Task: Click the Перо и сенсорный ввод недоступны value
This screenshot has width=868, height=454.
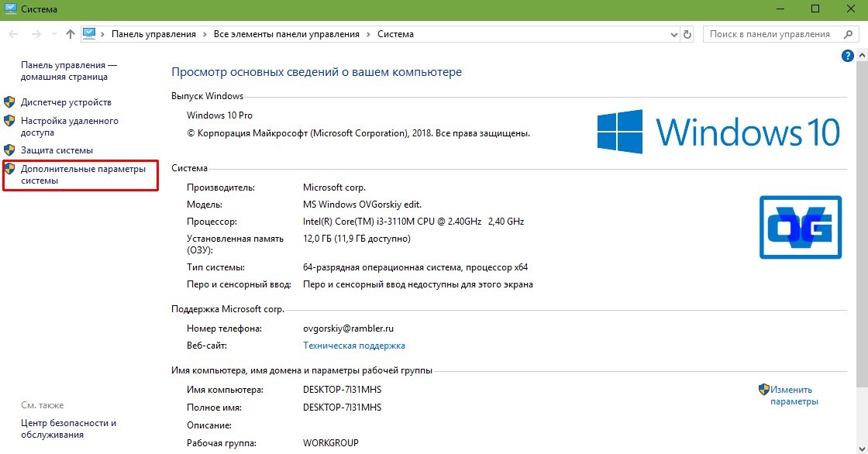Action: click(418, 284)
